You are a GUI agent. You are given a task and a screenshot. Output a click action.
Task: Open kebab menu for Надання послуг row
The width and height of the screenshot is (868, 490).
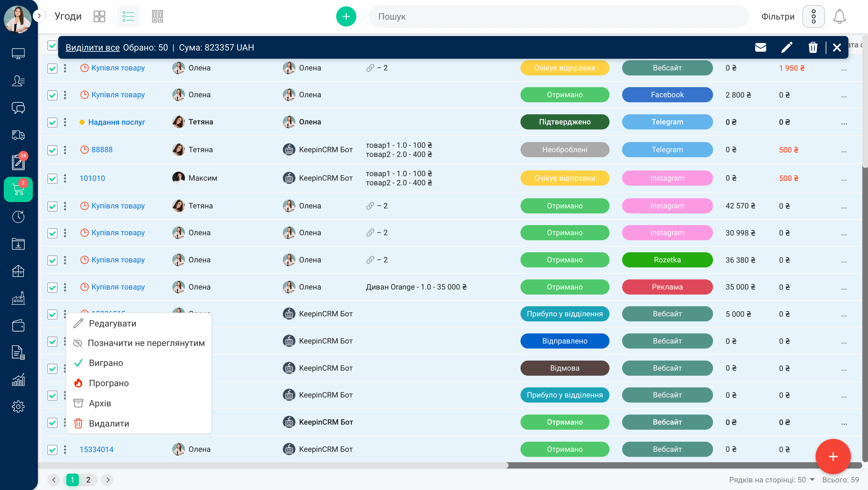point(65,122)
